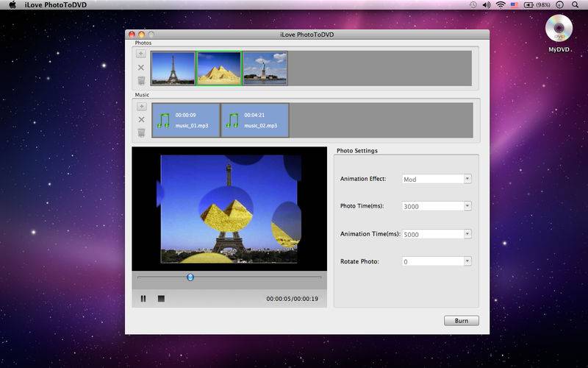Stop the slideshow preview
This screenshot has height=368, width=588.
click(x=161, y=299)
